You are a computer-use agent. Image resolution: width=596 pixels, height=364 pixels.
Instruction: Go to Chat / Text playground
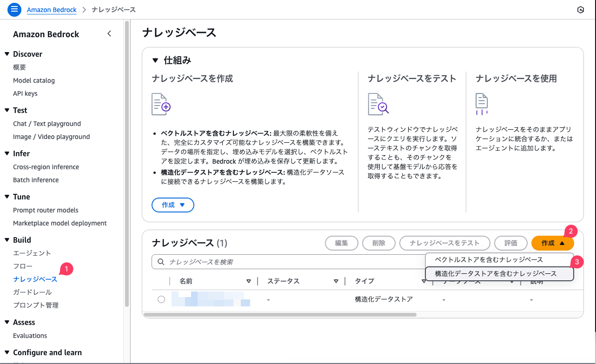[x=47, y=124]
